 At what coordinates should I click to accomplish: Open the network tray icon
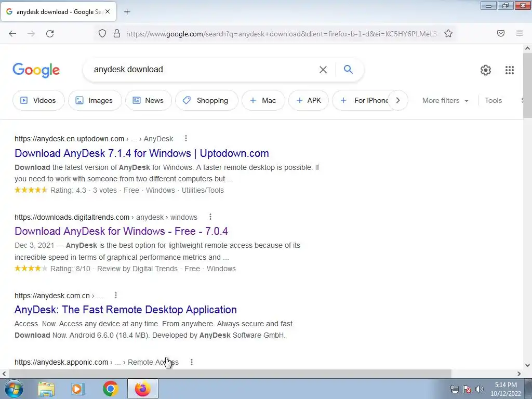pos(454,389)
